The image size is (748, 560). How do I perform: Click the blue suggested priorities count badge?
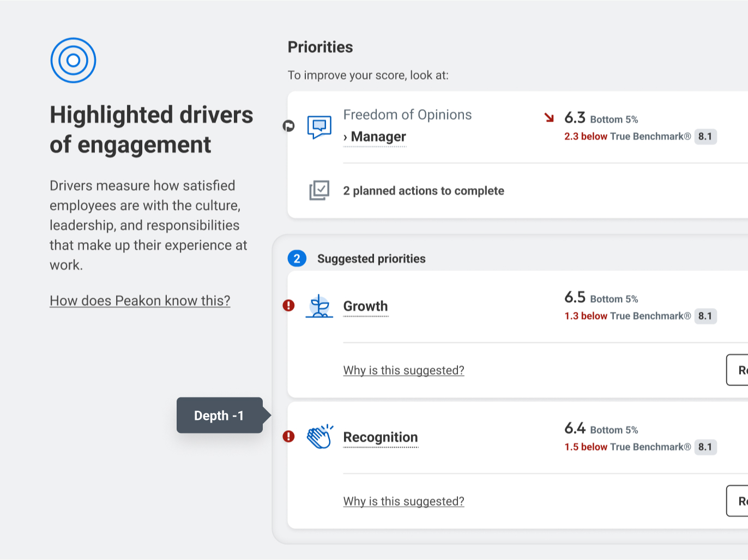pos(297,258)
